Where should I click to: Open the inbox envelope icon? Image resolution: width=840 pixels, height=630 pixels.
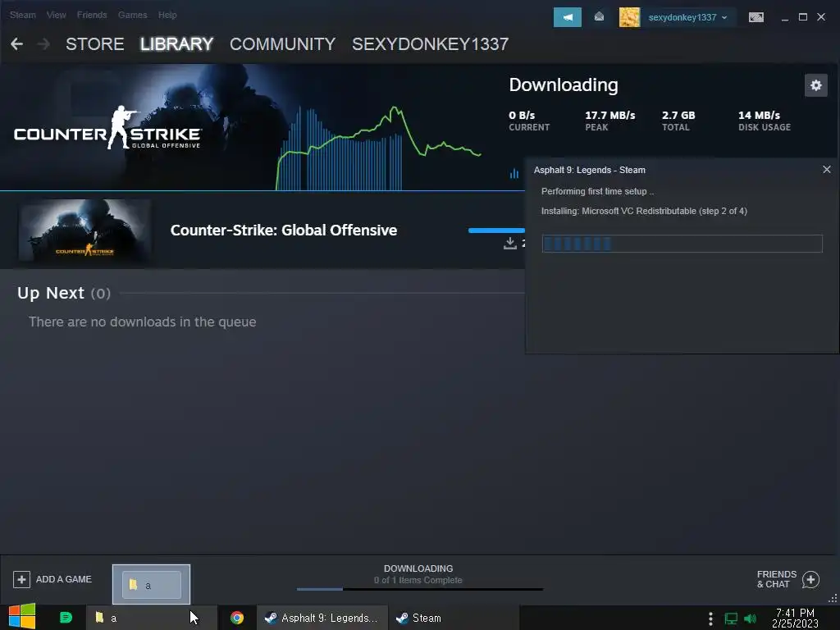coord(599,17)
